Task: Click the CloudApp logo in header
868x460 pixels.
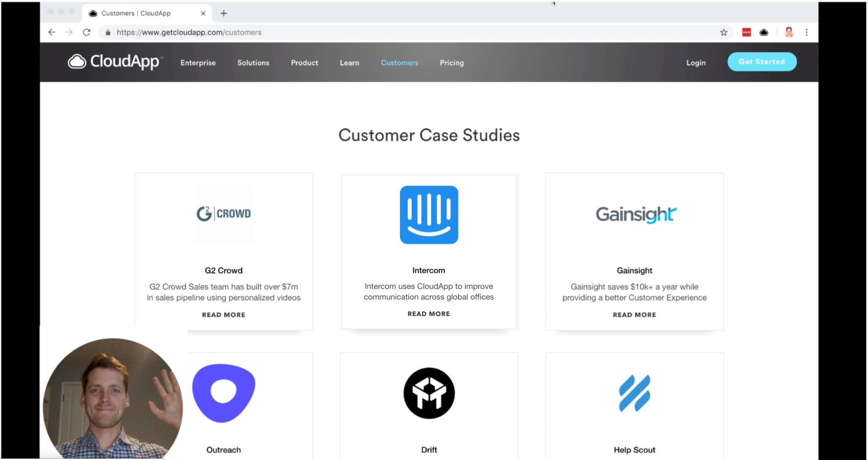Action: point(115,62)
